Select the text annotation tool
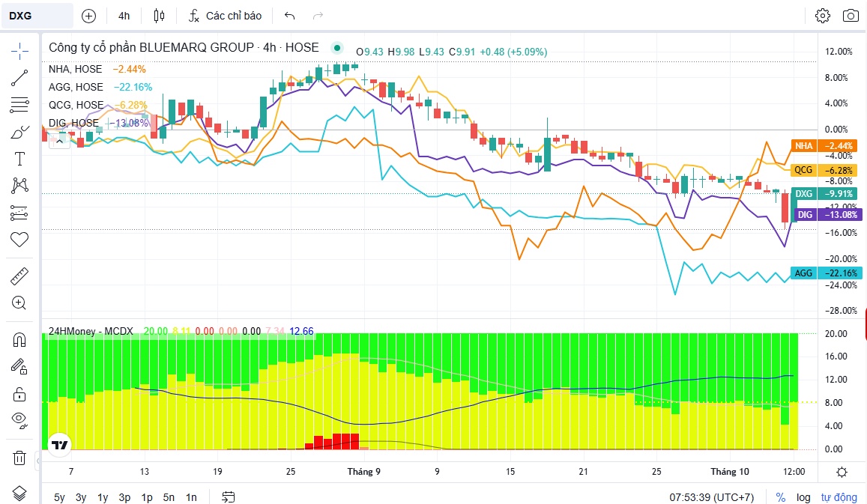This screenshot has width=867, height=504. pyautogui.click(x=19, y=160)
